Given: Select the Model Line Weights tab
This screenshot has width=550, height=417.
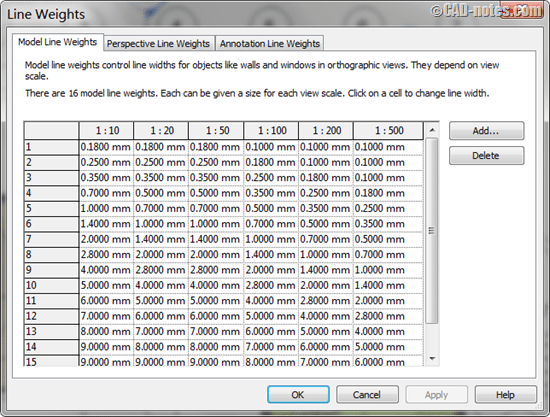Looking at the screenshot, I should [58, 42].
